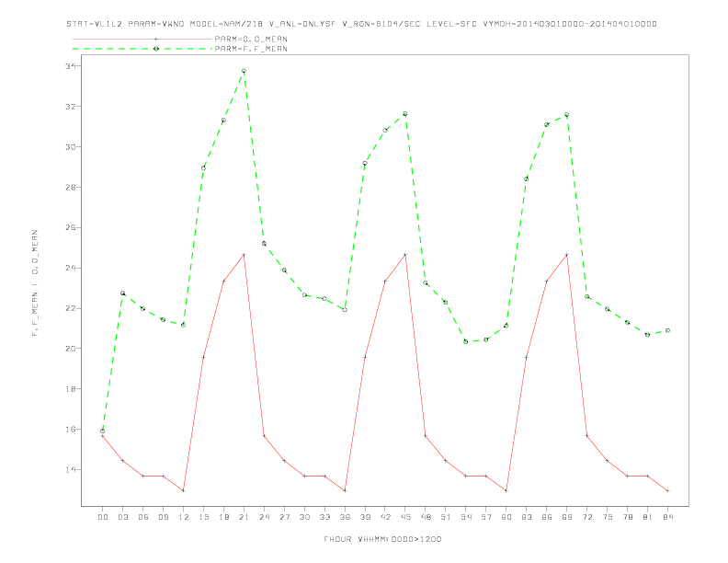
Task: Click x-axis tick label 03
Action: pos(122,517)
